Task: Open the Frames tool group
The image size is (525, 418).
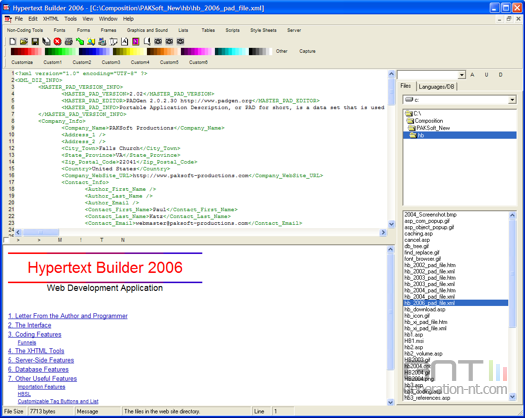Action: (108, 30)
